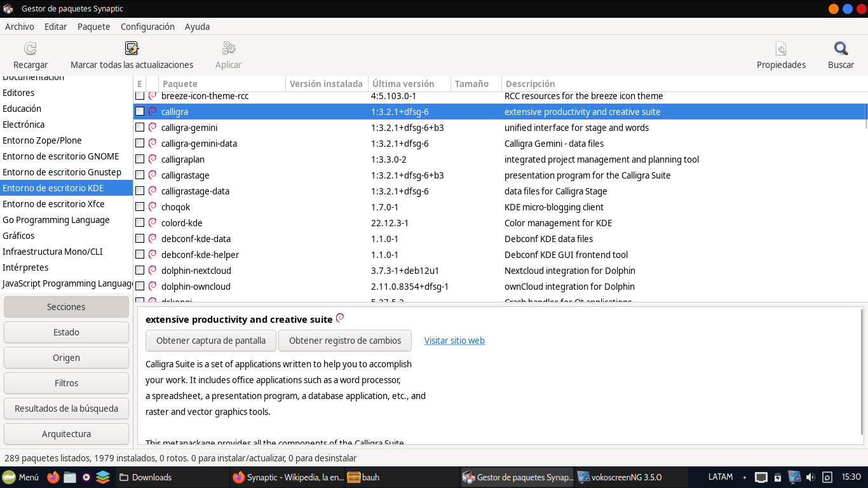Sort by the Tamaño column header
This screenshot has height=488, width=868.
(x=476, y=84)
